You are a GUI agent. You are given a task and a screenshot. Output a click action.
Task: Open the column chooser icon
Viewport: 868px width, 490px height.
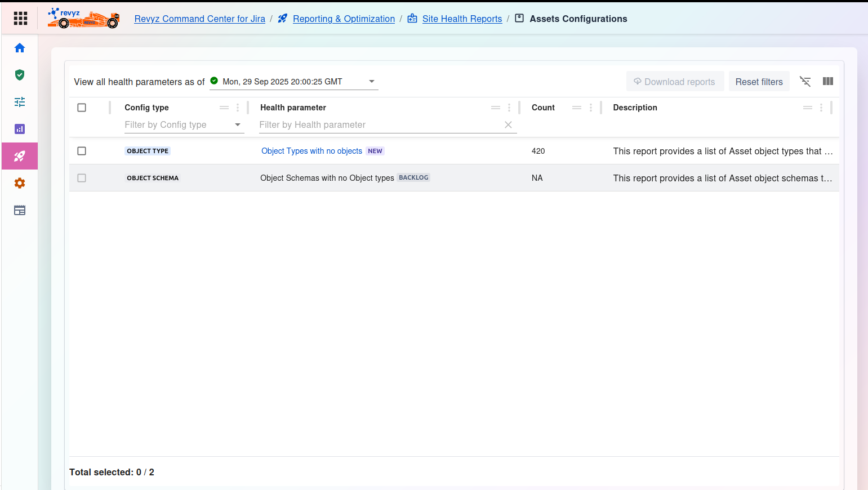(827, 82)
